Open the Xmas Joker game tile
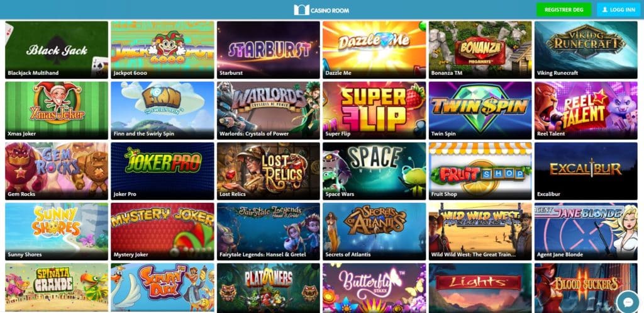 57,110
